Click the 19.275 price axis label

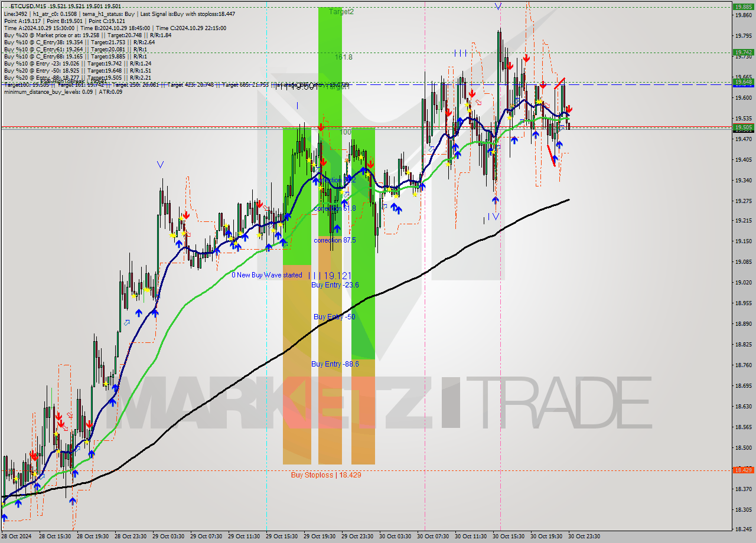pyautogui.click(x=743, y=200)
